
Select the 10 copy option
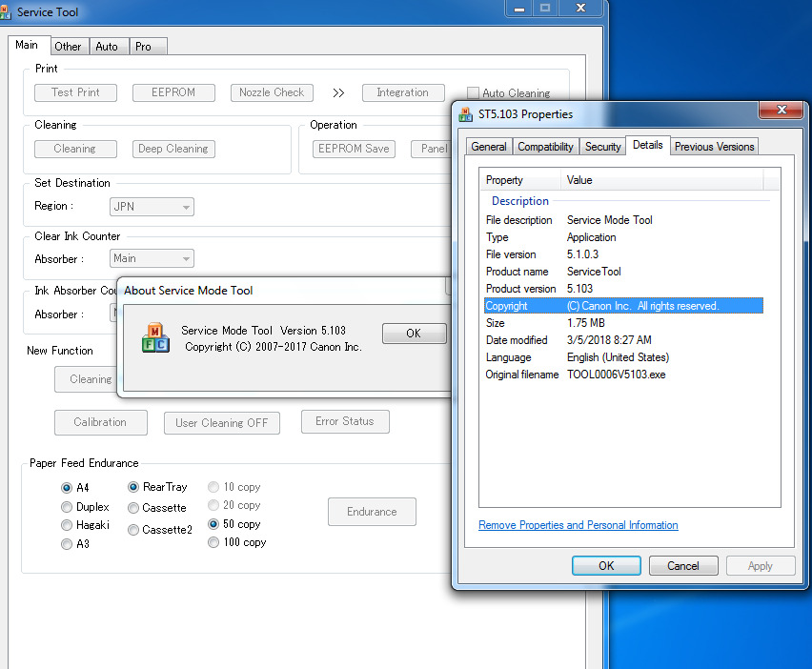pos(213,487)
